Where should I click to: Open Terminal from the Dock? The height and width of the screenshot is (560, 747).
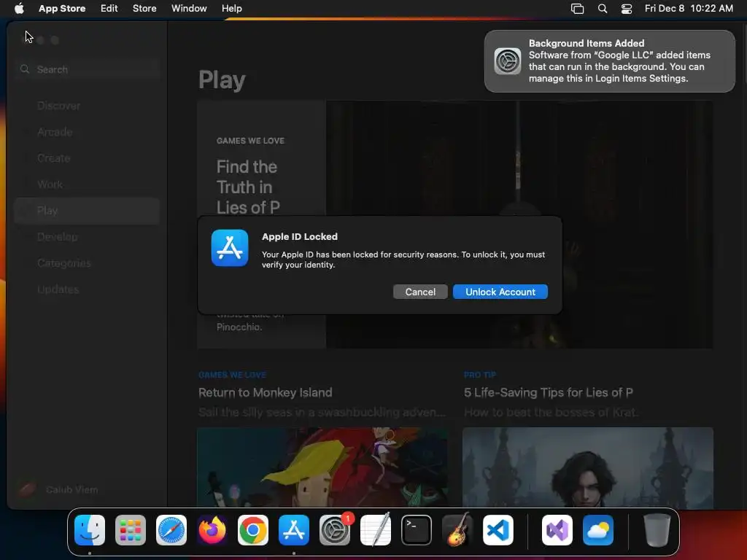pyautogui.click(x=417, y=530)
